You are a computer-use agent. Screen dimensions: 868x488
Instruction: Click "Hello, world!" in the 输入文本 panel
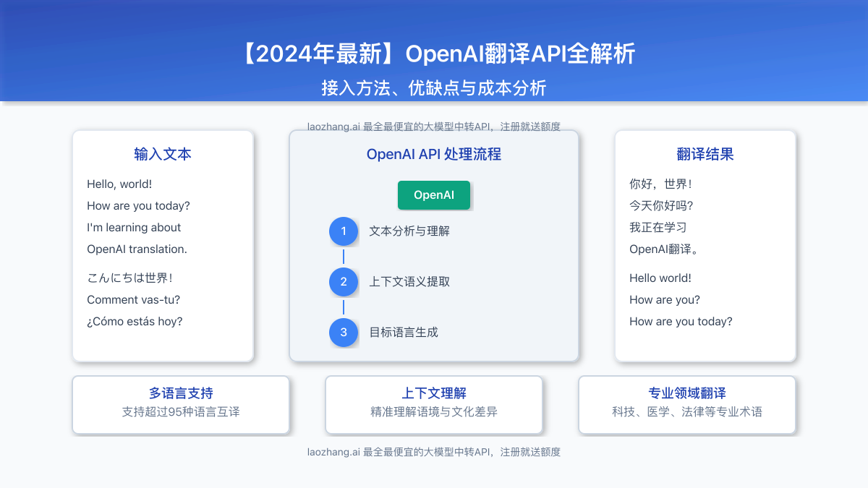point(119,184)
